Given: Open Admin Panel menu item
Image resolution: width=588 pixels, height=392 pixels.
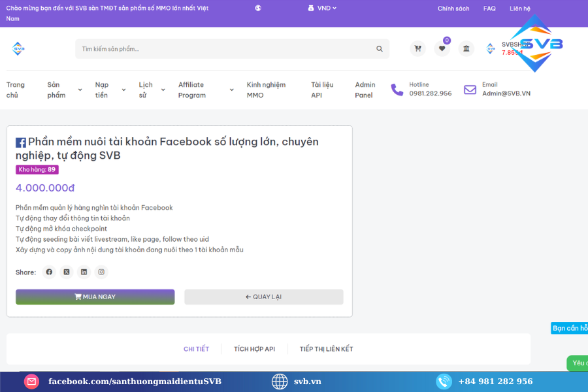Looking at the screenshot, I should coord(365,90).
